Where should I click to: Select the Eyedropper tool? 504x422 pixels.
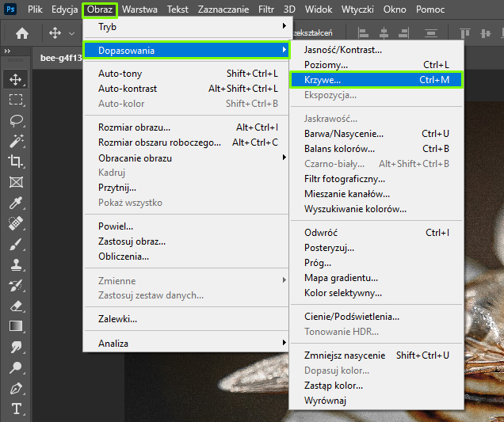[16, 203]
